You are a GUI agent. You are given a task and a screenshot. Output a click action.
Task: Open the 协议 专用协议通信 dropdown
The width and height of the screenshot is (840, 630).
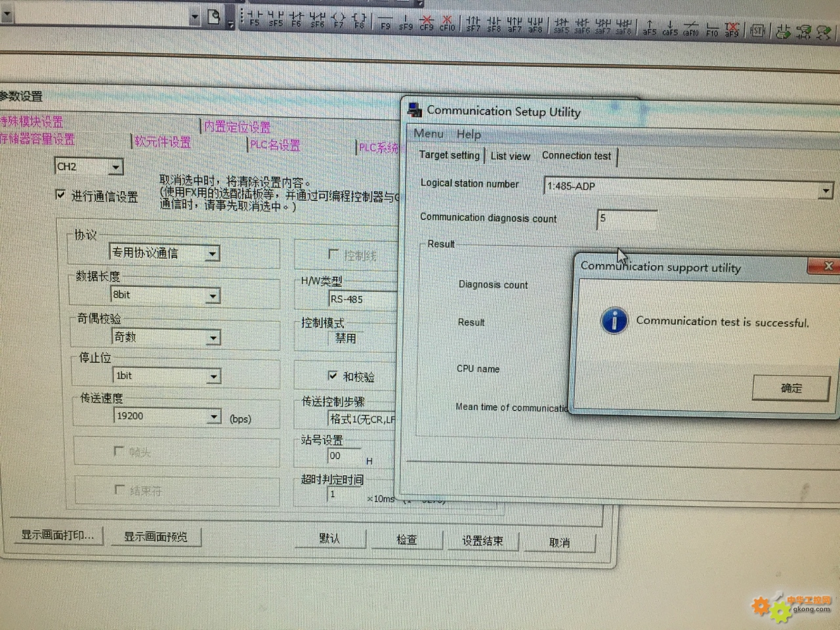pos(212,253)
